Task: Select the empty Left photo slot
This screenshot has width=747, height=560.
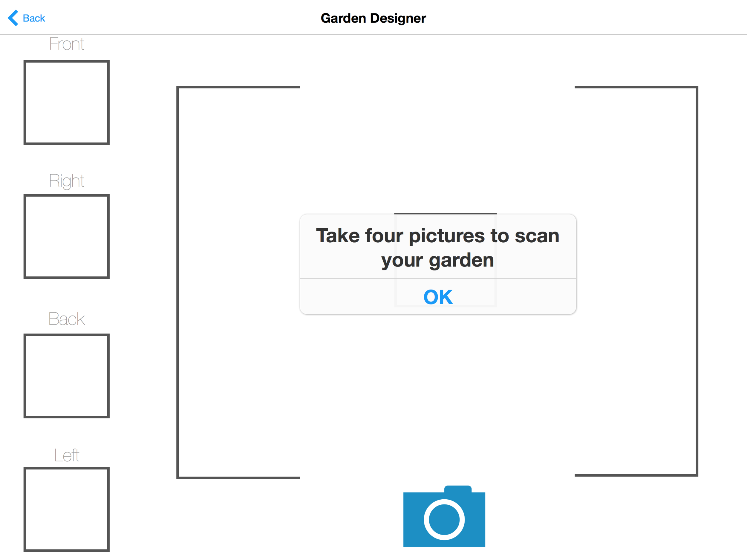Action: pyautogui.click(x=67, y=509)
